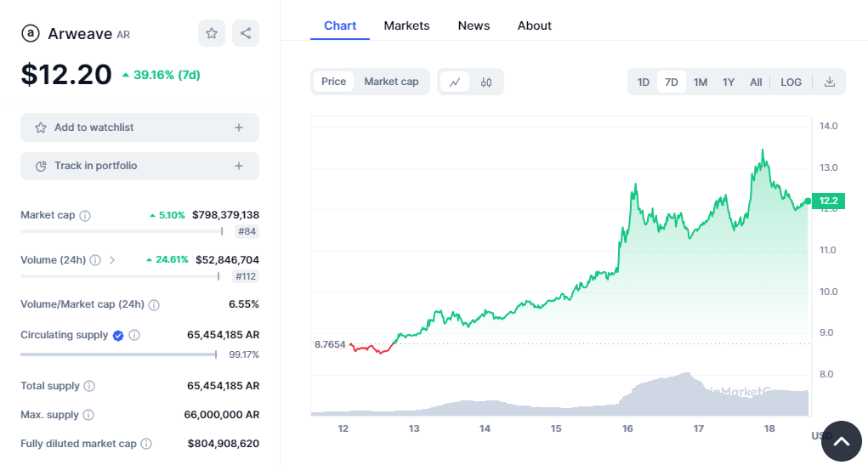Set chart range to All
Image resolution: width=868 pixels, height=465 pixels.
tap(756, 82)
